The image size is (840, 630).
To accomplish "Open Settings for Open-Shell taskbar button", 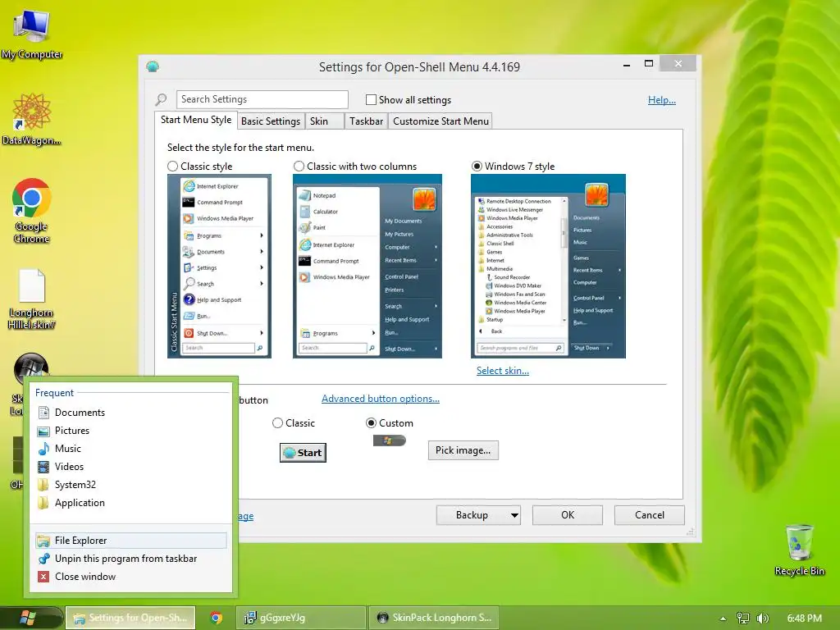I will click(x=130, y=618).
